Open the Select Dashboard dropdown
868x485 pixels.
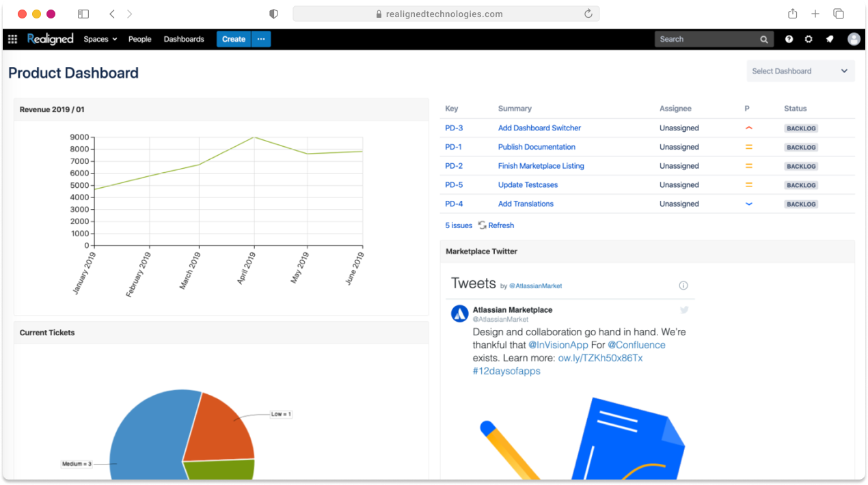[x=800, y=70]
